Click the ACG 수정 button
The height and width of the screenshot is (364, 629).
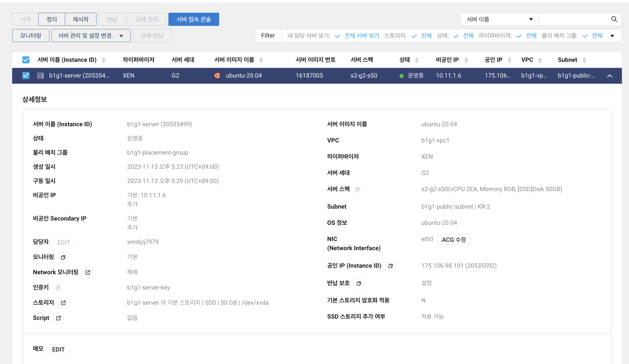click(x=454, y=240)
